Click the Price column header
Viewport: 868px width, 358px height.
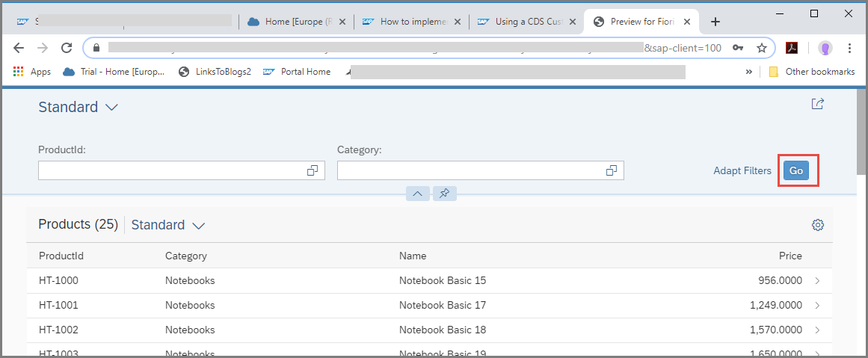pos(790,256)
